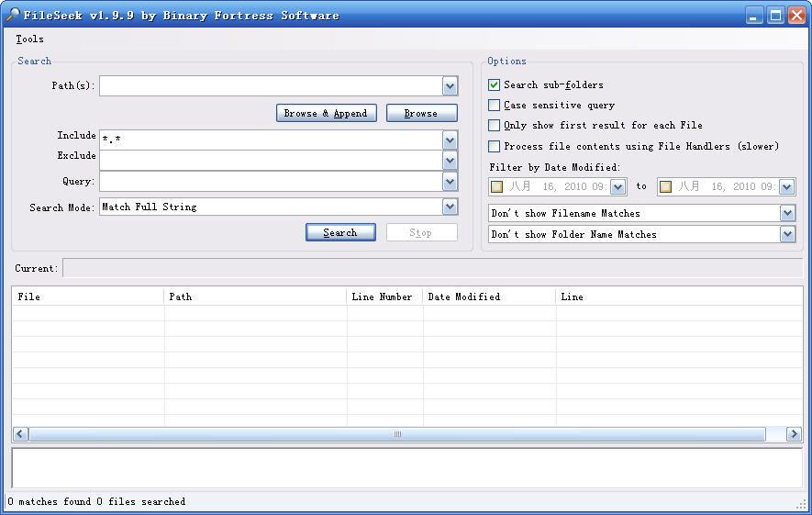Click the FileSeek magnifier icon in title bar
Screen dimensions: 812x515
point(13,15)
